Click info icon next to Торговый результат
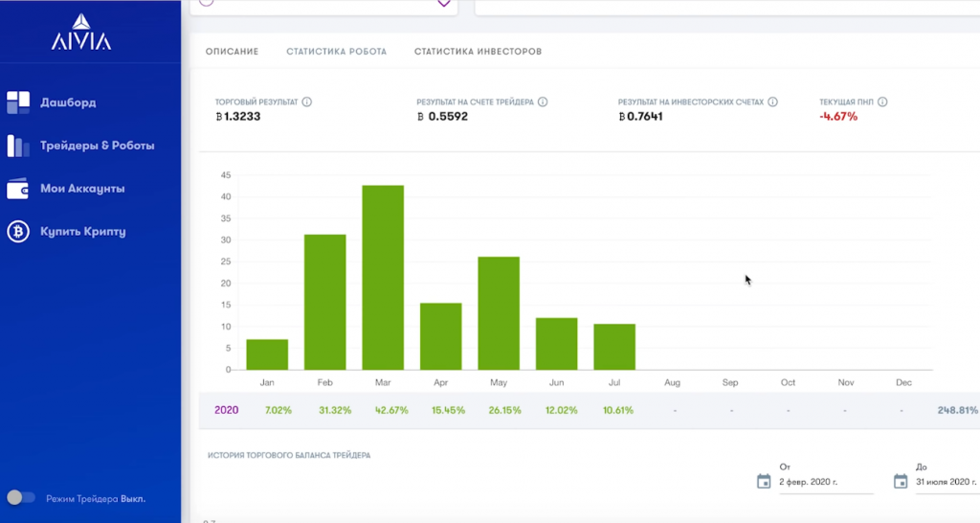Viewport: 980px width, 523px height. coord(307,102)
